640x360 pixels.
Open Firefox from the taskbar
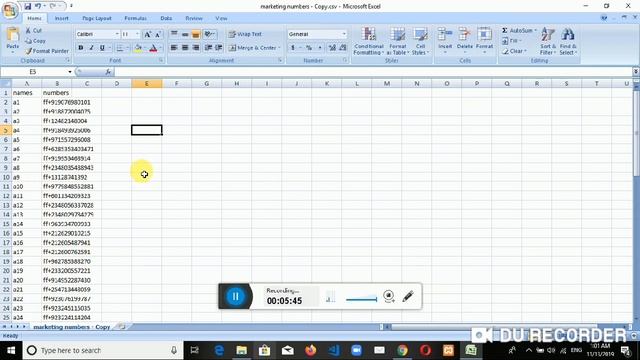(311, 350)
